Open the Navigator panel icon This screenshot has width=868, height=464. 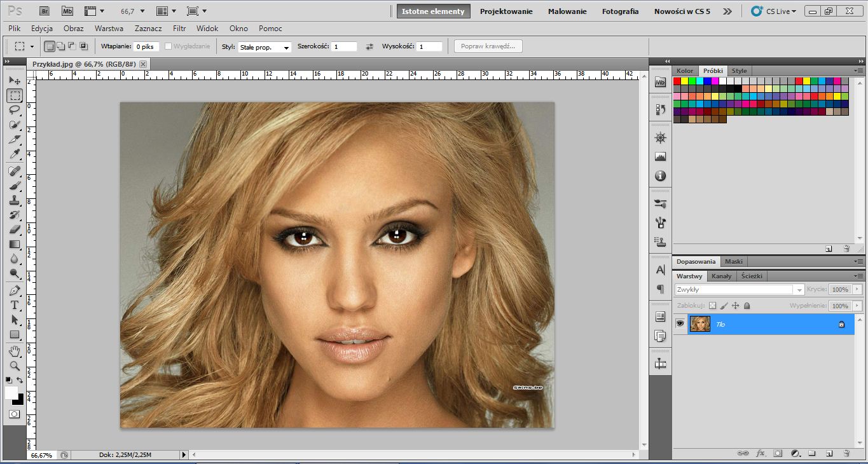click(x=660, y=138)
